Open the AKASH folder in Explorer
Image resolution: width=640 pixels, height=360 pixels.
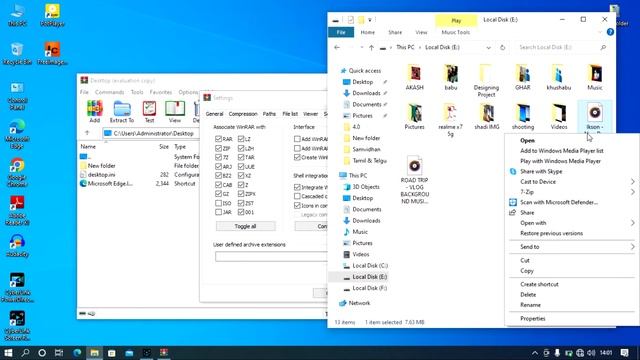[414, 77]
